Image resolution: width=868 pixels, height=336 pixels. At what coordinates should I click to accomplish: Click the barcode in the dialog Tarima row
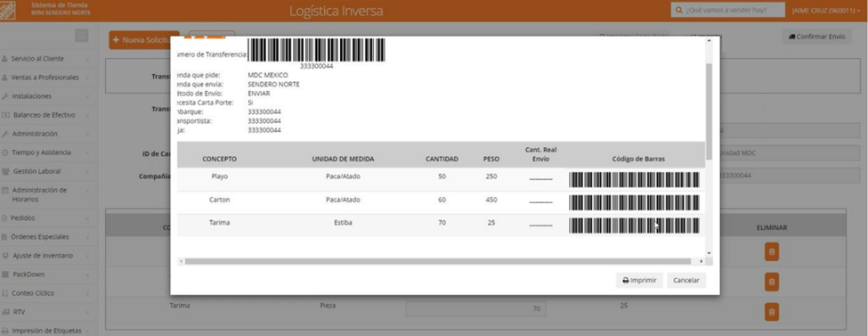coord(635,225)
